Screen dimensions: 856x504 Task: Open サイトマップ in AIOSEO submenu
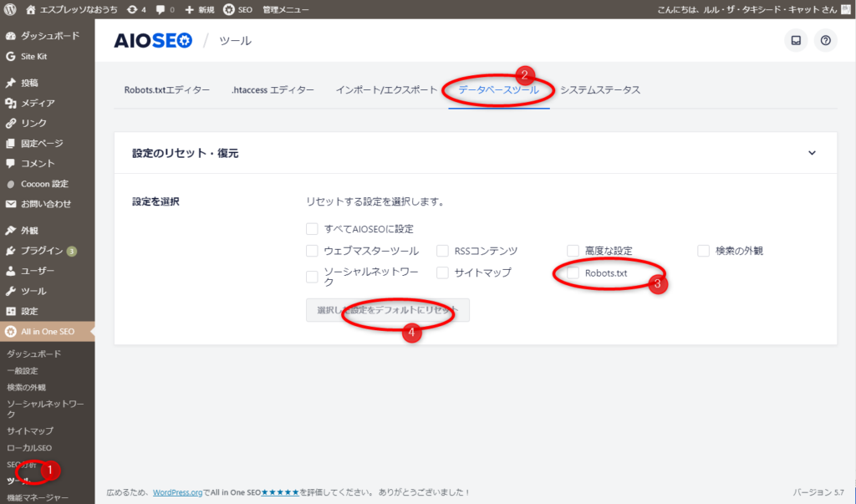pyautogui.click(x=30, y=430)
